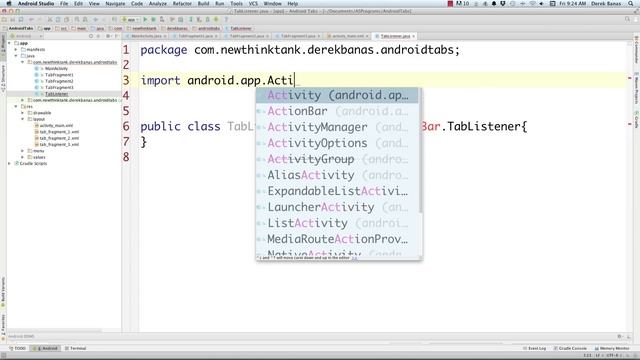Image resolution: width=640 pixels, height=360 pixels.
Task: Collapse the layout folder
Action: tap(23, 119)
